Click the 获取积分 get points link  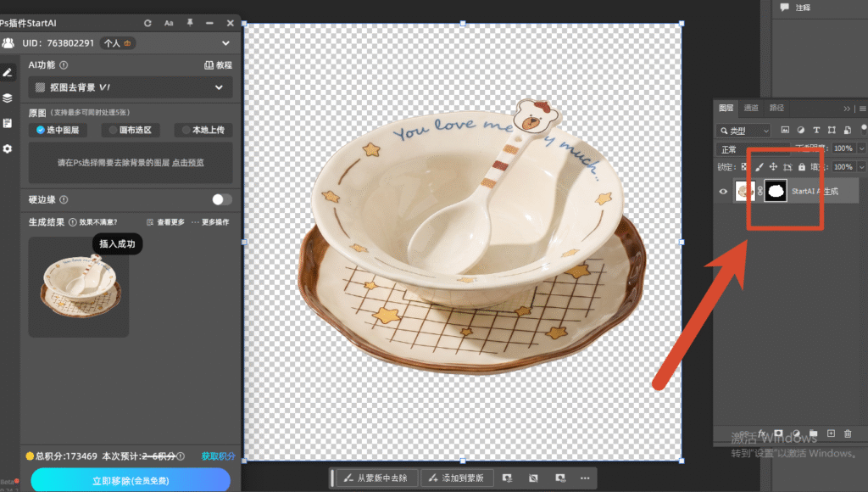(218, 456)
